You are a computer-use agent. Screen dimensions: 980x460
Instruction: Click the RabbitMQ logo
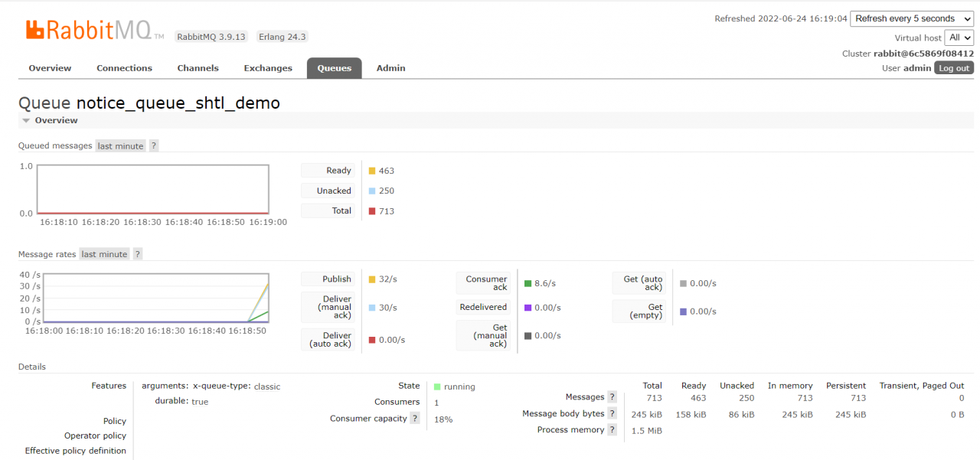(94, 31)
